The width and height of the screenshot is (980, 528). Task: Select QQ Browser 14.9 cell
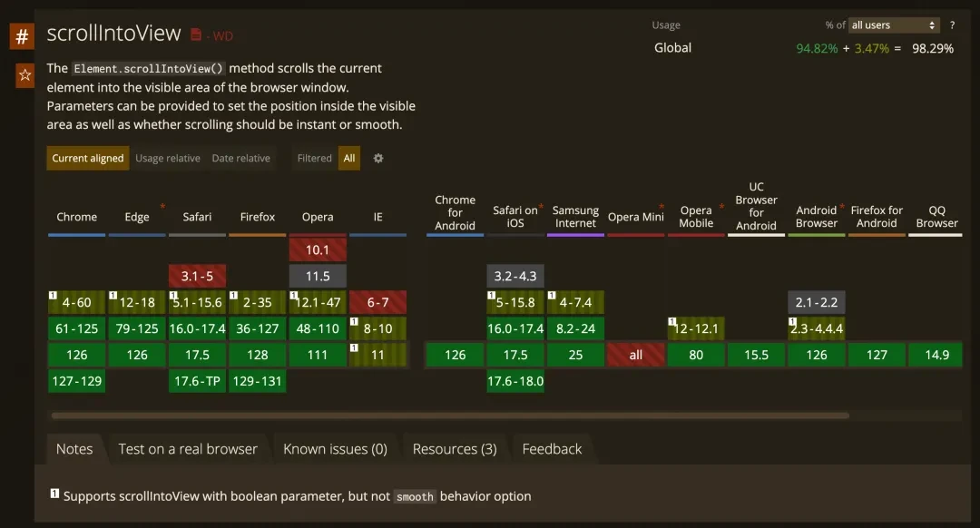936,355
